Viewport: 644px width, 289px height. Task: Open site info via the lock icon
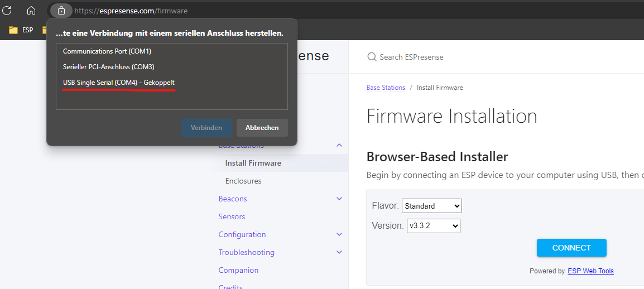point(61,10)
